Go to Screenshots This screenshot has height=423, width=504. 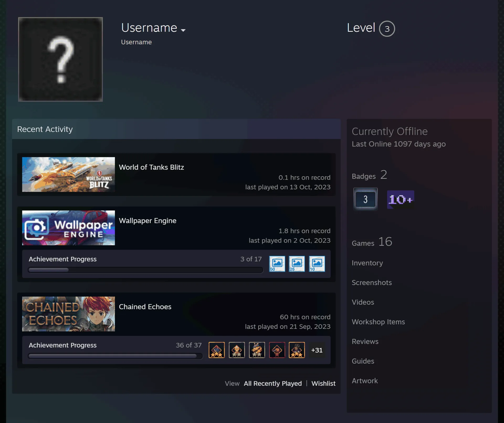tap(372, 282)
